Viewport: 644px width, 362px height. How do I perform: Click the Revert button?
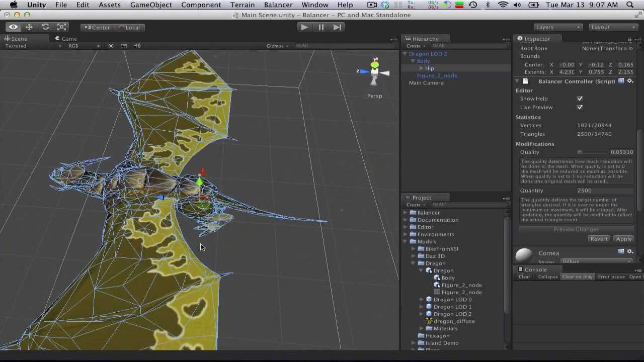click(x=599, y=239)
